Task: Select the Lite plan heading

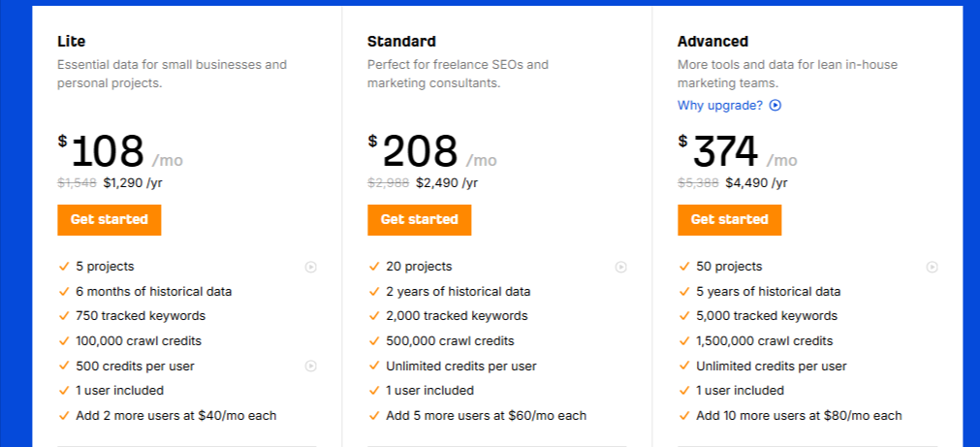Action: [x=72, y=42]
